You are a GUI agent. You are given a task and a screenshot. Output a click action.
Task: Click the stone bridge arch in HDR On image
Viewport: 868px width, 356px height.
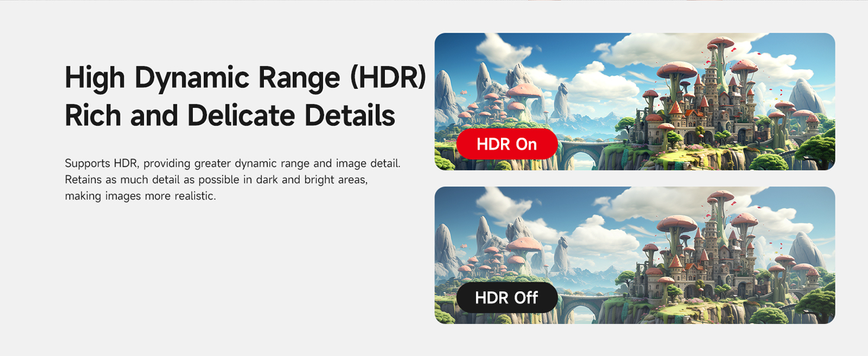[578, 157]
